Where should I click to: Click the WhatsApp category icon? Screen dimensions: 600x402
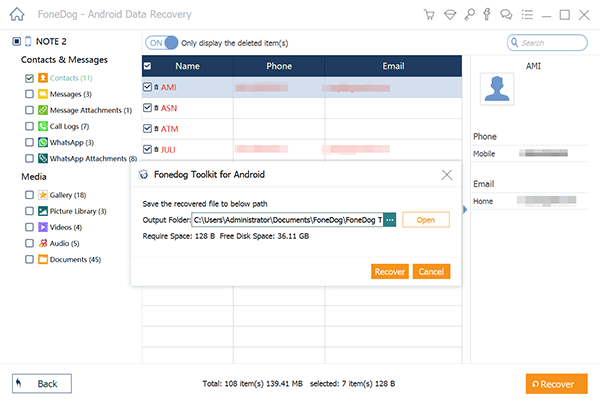[x=43, y=142]
